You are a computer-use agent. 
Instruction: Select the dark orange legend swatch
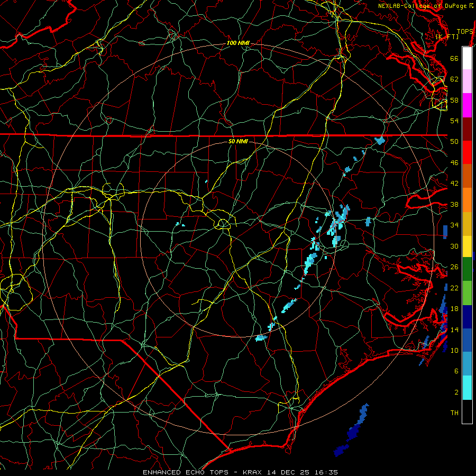click(467, 176)
